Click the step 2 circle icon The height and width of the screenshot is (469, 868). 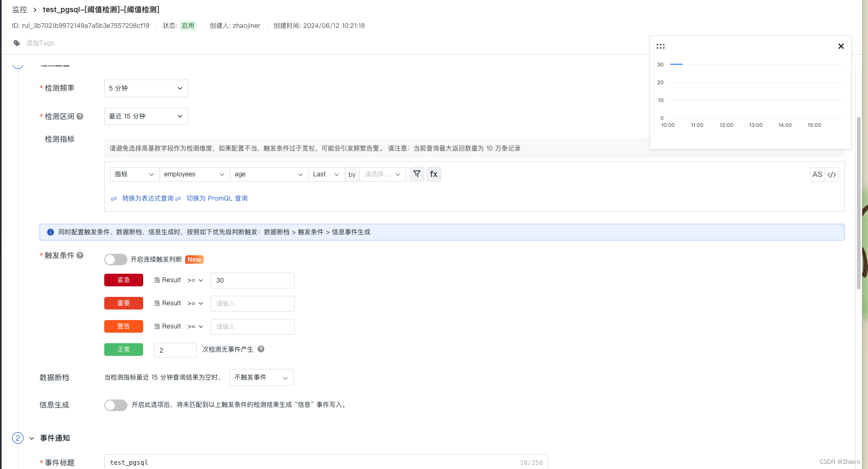[x=18, y=438]
